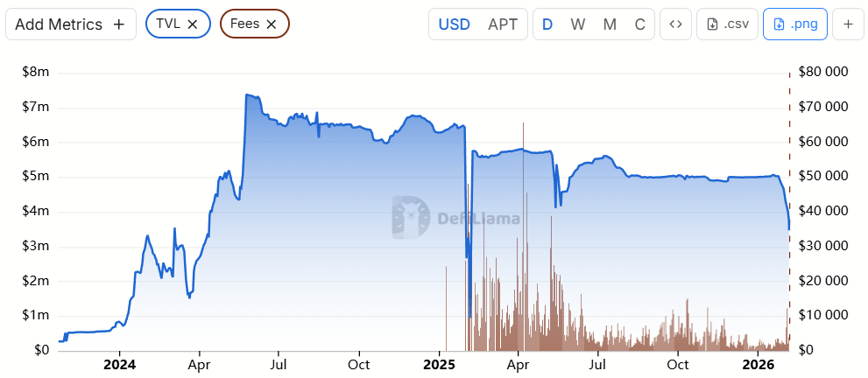
Task: Click the plus icon at far right
Action: click(848, 24)
